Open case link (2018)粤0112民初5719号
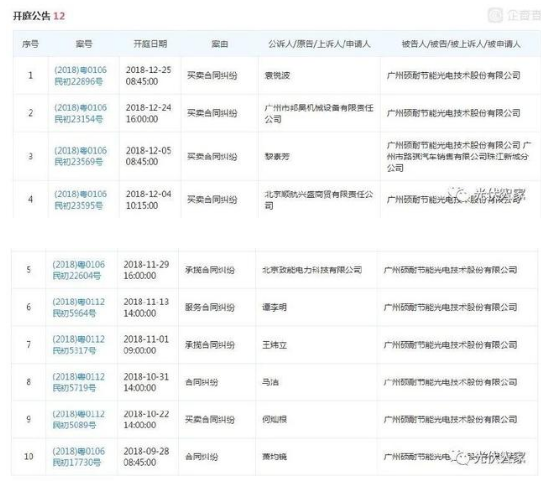 pos(78,382)
